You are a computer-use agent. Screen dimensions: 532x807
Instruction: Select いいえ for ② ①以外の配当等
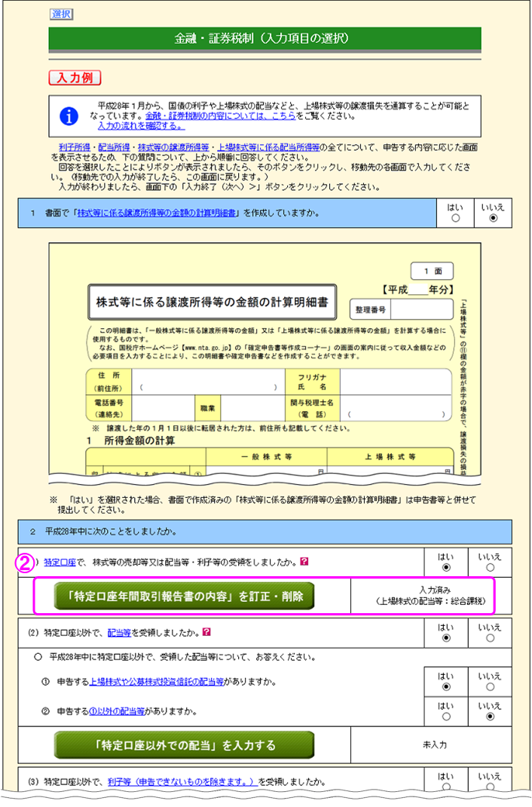[490, 716]
